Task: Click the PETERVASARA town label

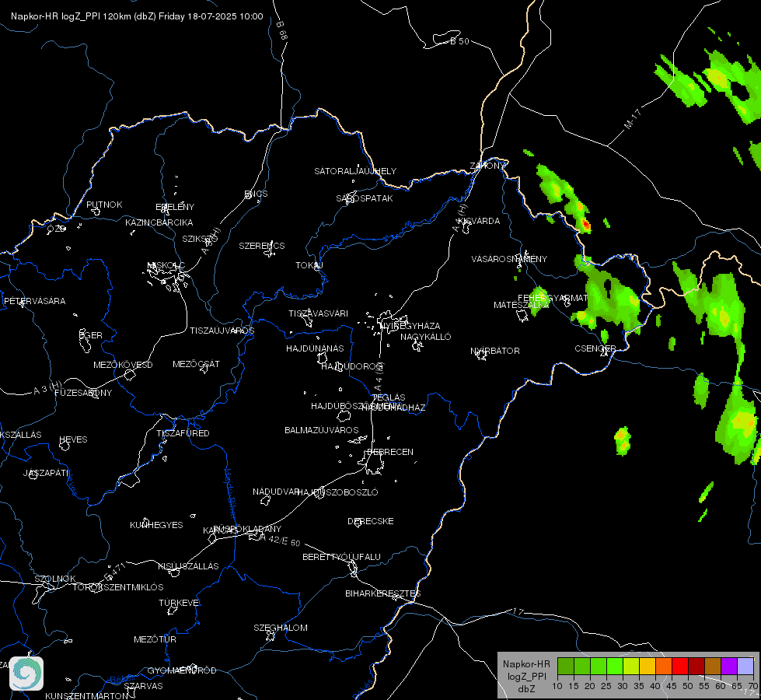Action: tap(34, 301)
